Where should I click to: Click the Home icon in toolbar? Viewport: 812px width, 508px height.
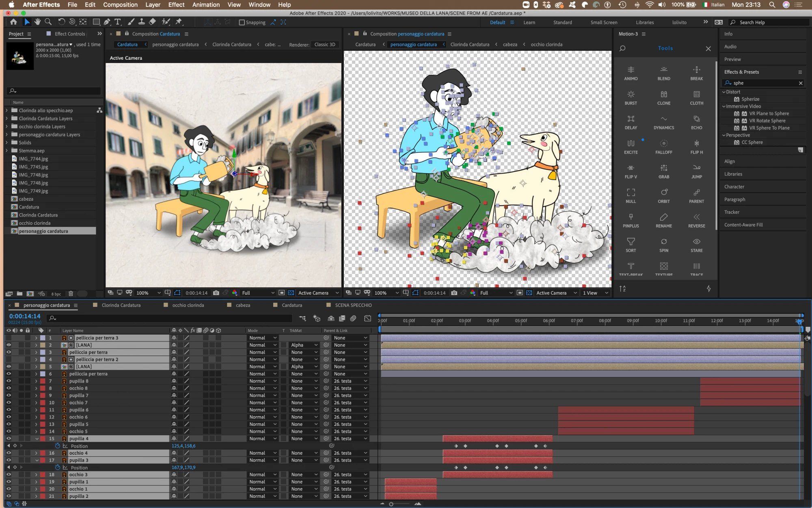14,22
